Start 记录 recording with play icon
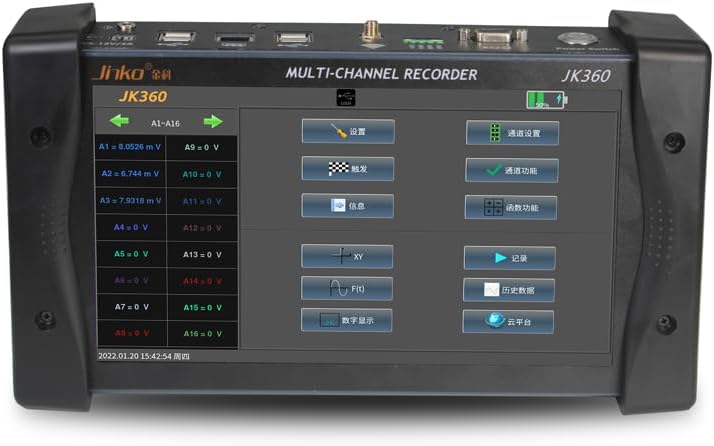 coord(510,258)
